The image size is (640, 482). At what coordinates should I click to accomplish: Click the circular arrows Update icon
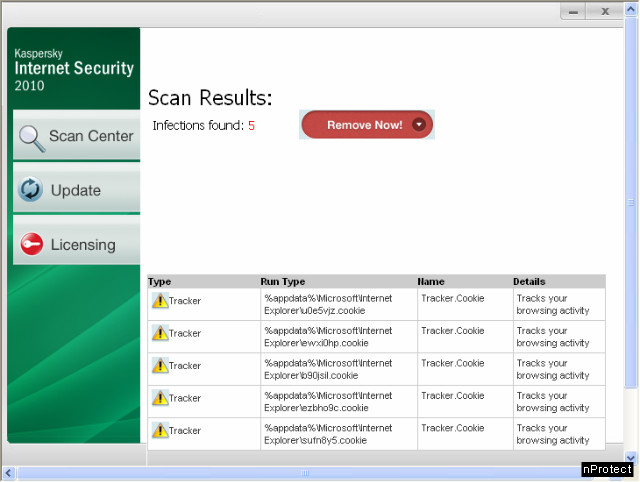click(x=31, y=189)
